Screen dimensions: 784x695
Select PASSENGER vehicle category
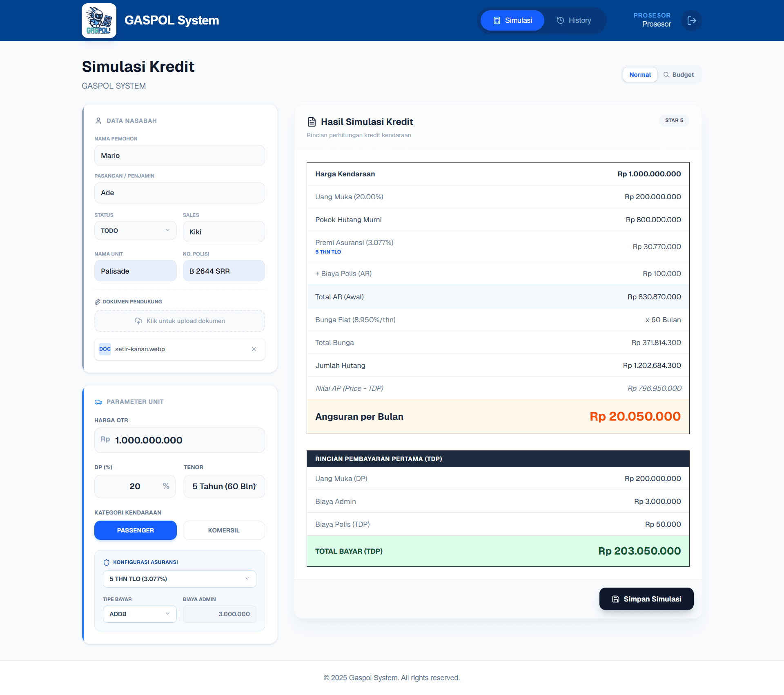coord(135,530)
